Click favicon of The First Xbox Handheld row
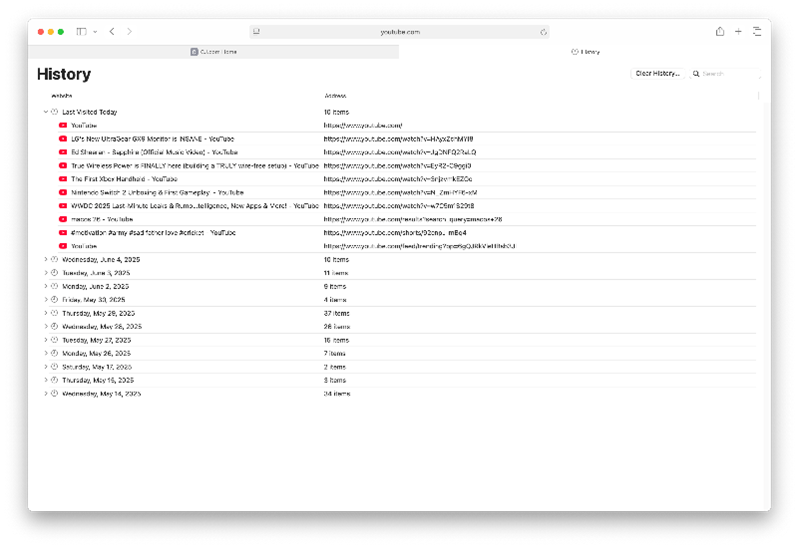The width and height of the screenshot is (799, 548). [63, 179]
